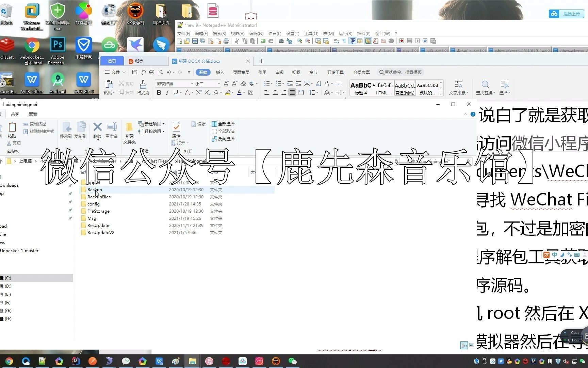Open the 开发工具 tab in WPS
Viewport: 588px width, 368px height.
[335, 72]
